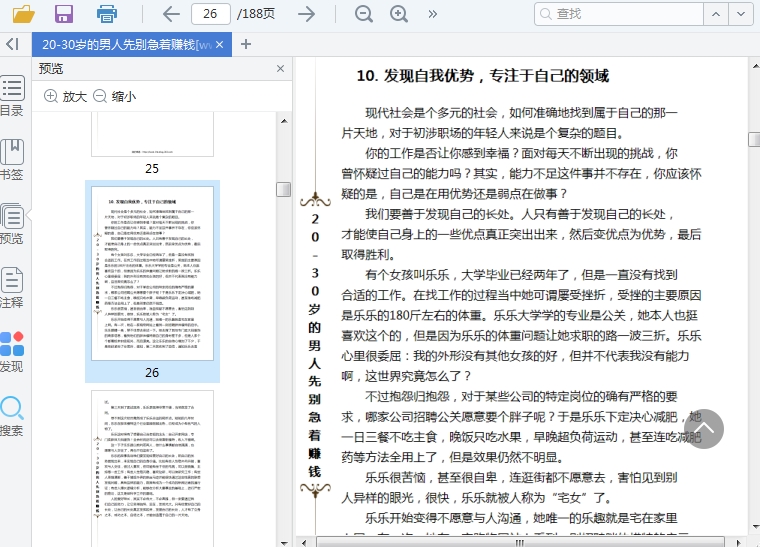The image size is (760, 547).
Task: Click 缩小 to shrink thumbnails
Action: click(x=115, y=97)
